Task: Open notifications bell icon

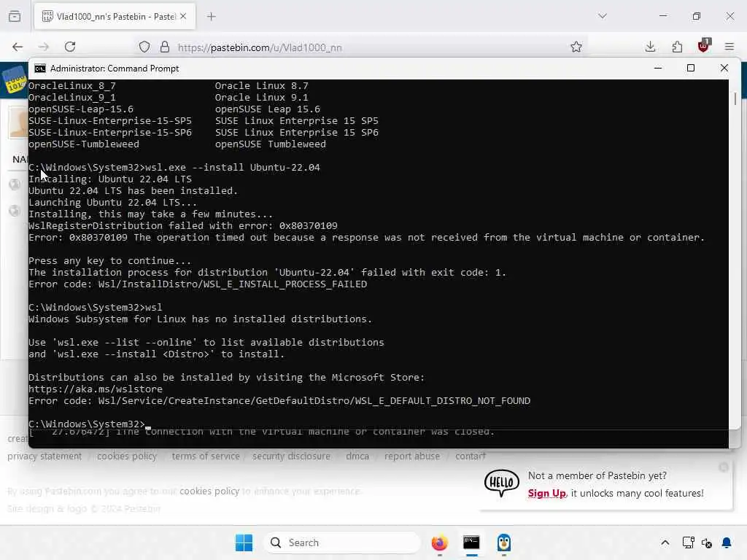Action: tap(727, 542)
